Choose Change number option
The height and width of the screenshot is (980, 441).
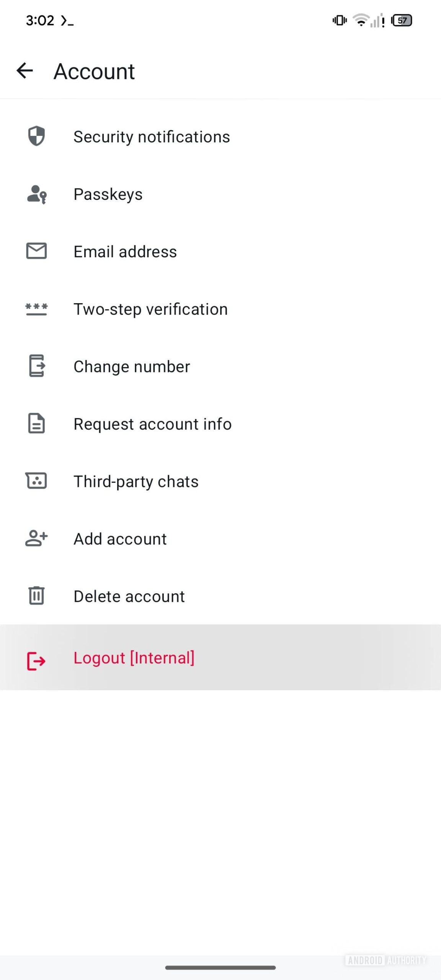[x=132, y=366]
